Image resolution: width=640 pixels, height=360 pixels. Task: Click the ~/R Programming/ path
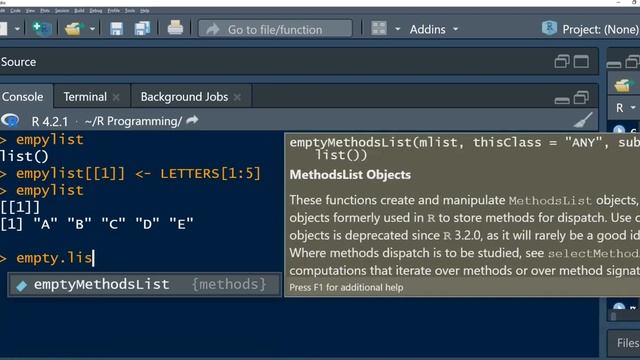point(133,121)
